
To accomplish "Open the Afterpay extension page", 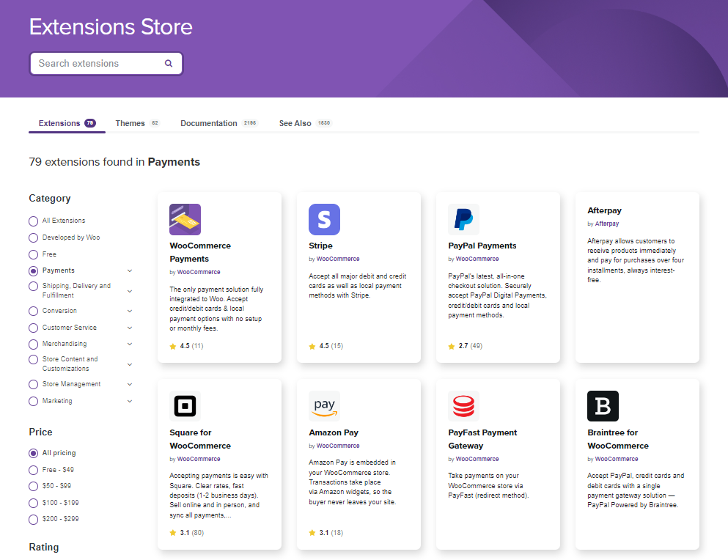I will (x=604, y=210).
